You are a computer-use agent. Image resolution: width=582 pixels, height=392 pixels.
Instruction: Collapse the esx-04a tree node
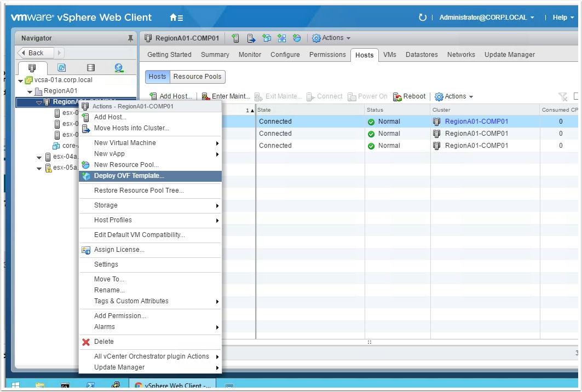(x=39, y=157)
